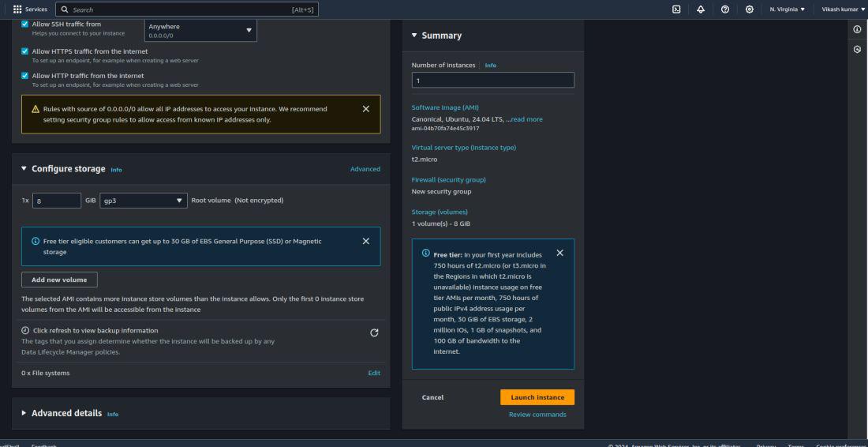The height and width of the screenshot is (447, 868).
Task: Dismiss the 0.0.0.0/0 security warning
Action: (x=366, y=109)
